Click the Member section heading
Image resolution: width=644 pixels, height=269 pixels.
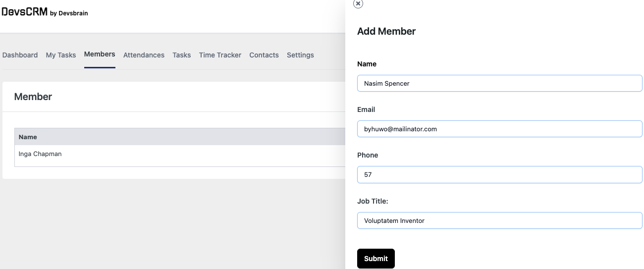click(x=33, y=97)
